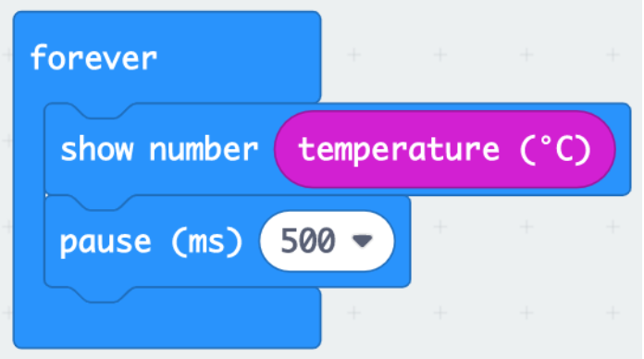
Task: Select the white rounded 500 value pill
Action: tap(327, 241)
